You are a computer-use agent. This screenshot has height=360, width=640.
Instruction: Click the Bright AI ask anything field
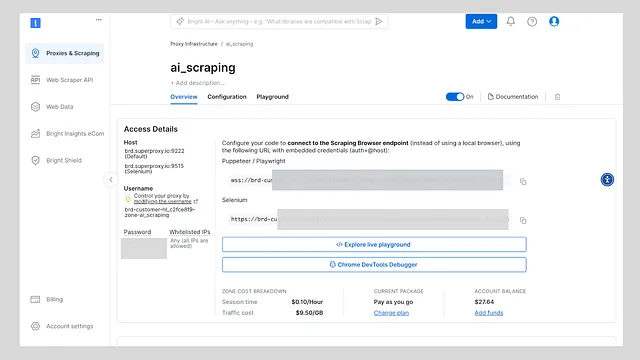(x=279, y=21)
